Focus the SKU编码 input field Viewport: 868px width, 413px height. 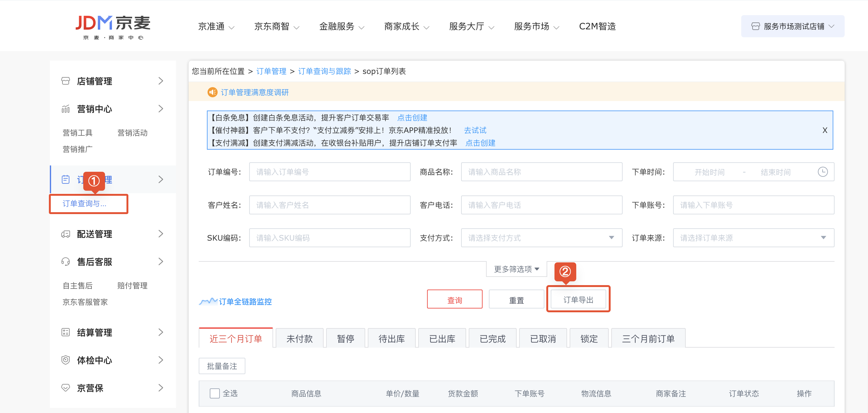click(x=330, y=238)
